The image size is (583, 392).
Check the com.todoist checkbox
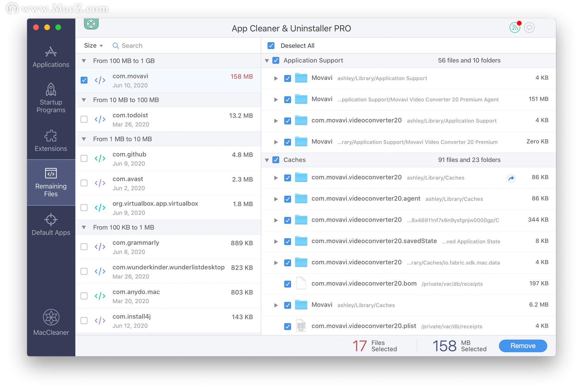pos(84,119)
